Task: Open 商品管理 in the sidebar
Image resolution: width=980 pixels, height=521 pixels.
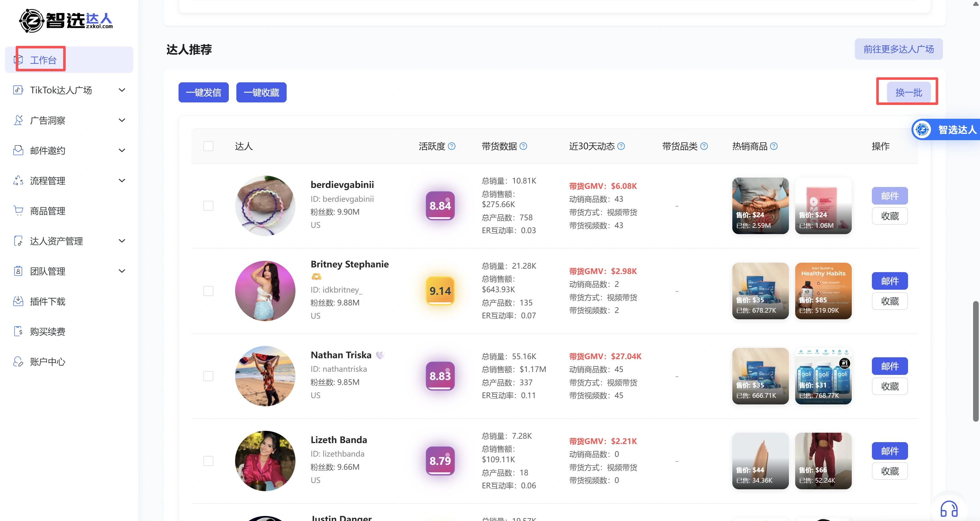Action: click(47, 211)
